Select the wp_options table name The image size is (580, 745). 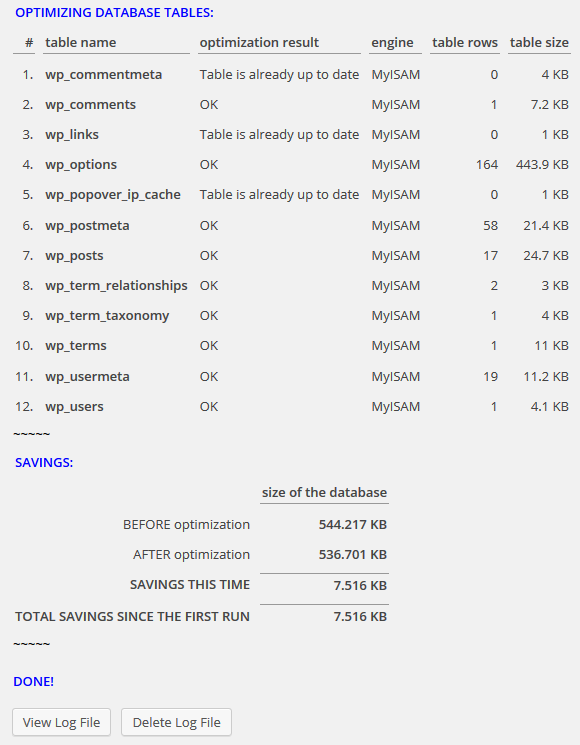(81, 164)
